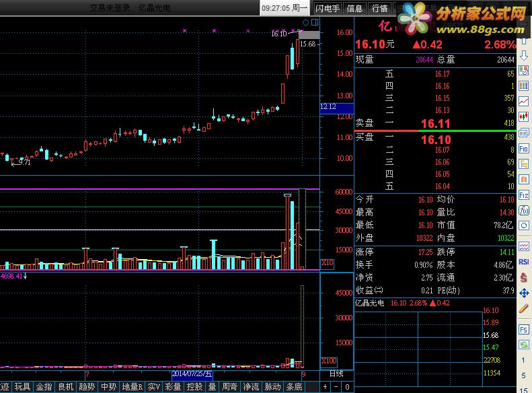The image size is (532, 393).
Task: Open the 日线 period selector
Action: [336, 374]
